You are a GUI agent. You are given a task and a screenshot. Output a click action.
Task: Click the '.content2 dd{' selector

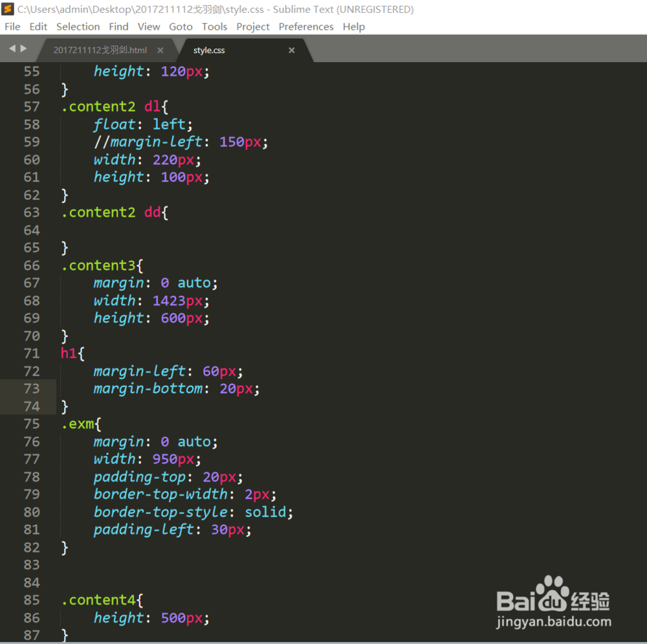click(115, 212)
